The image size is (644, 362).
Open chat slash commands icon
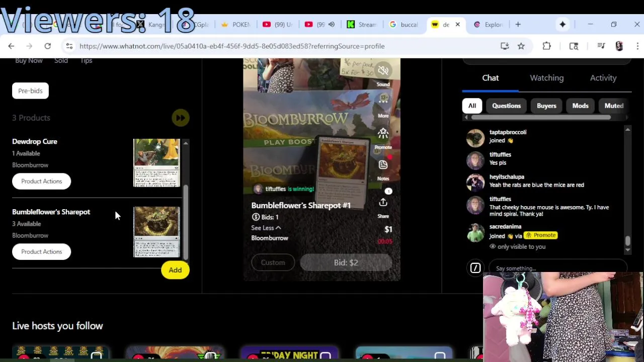(475, 268)
